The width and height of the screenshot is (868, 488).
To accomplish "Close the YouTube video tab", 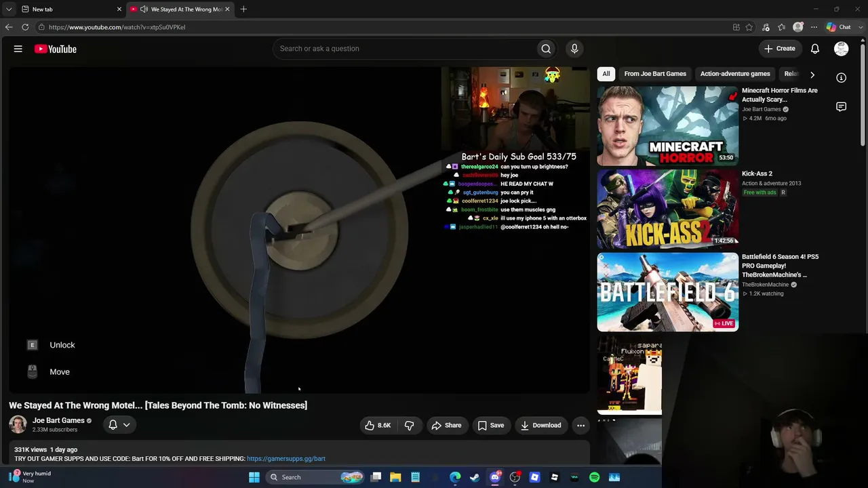I will (x=227, y=9).
